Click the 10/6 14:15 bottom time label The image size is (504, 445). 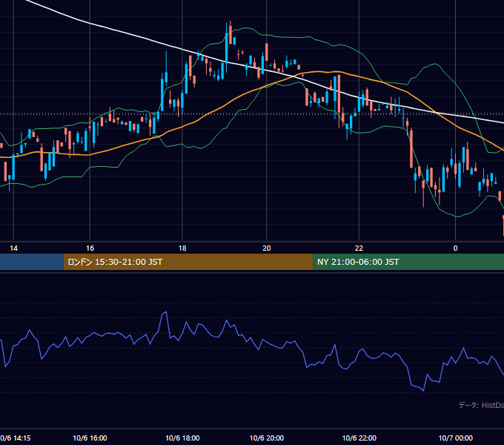coord(15,438)
